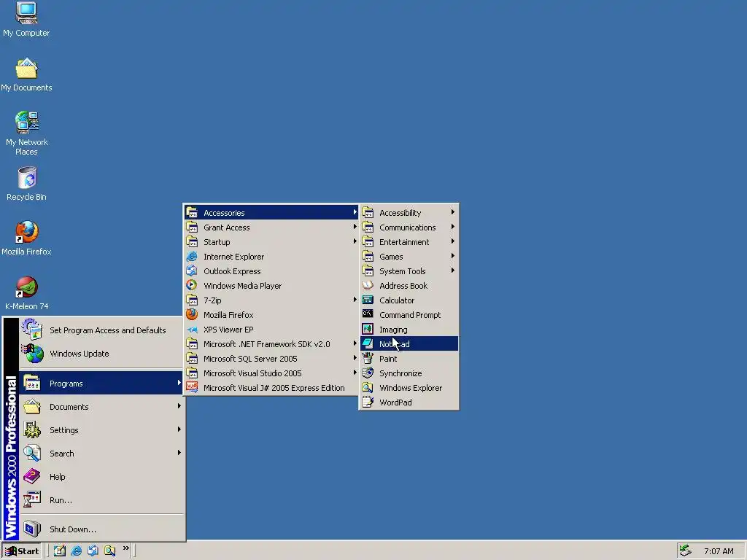Launch Windows Media Player
Screen dimensions: 747x560
pos(271,286)
